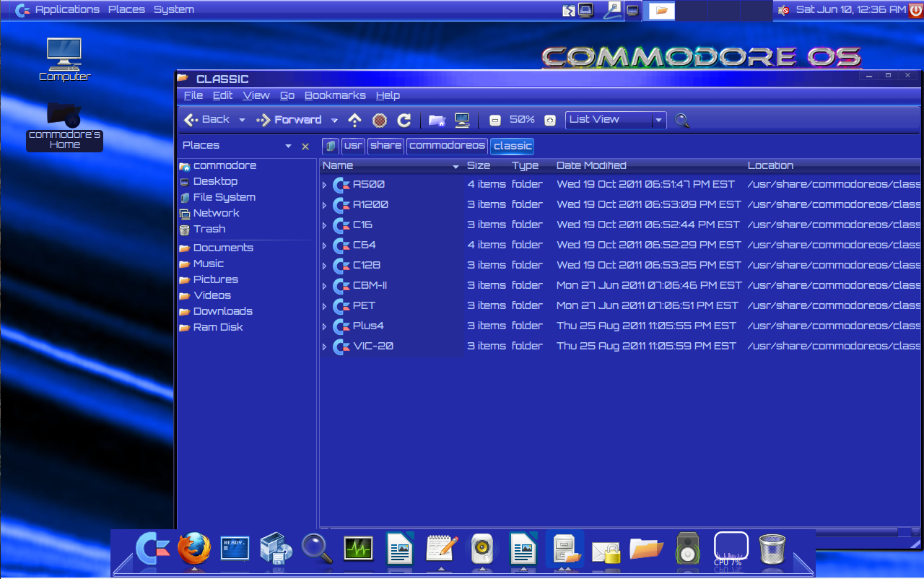Expand the C64 folder row
Screen dimensions: 924x579
[x=324, y=245]
